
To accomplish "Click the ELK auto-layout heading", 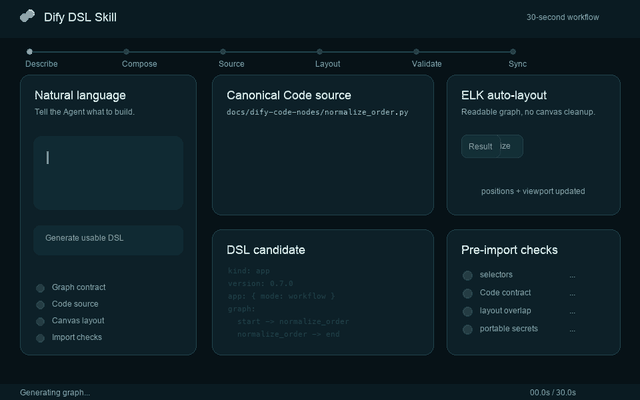I will click(504, 95).
